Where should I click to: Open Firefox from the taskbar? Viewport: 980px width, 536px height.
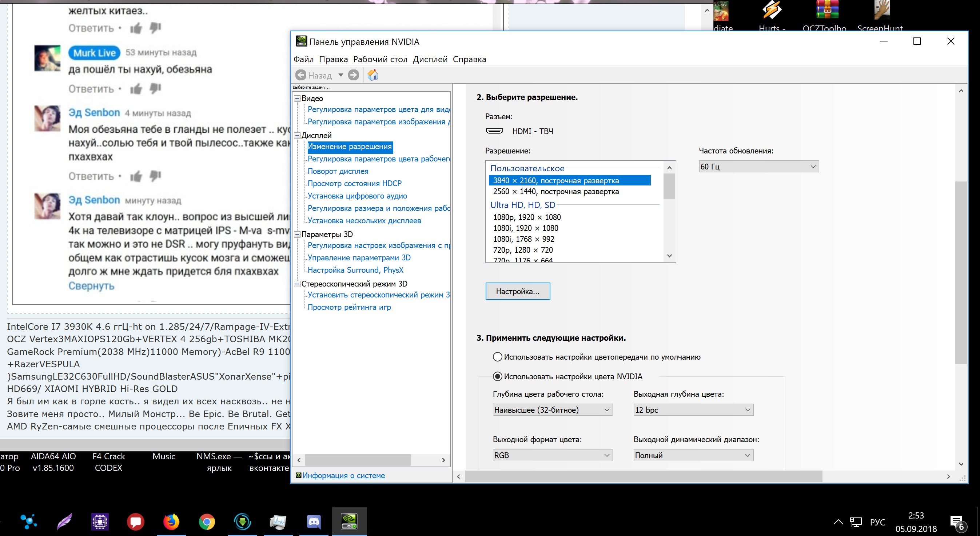coord(171,521)
